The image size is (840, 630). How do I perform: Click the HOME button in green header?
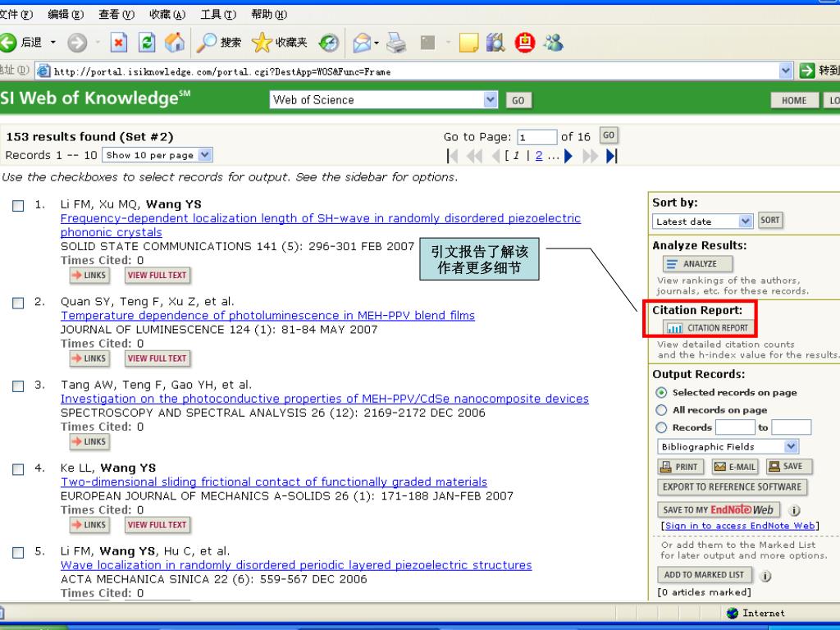(x=794, y=100)
